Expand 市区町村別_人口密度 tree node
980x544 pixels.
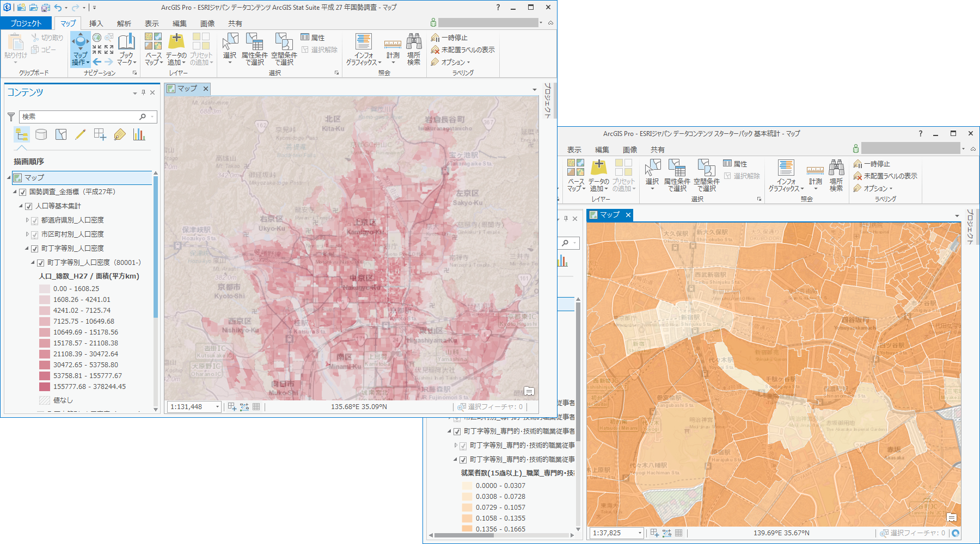click(x=27, y=234)
